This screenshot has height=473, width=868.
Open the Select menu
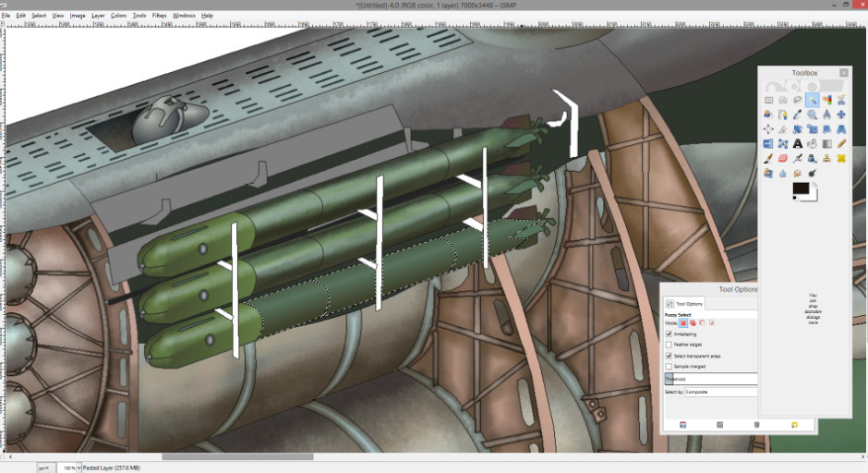coord(39,16)
